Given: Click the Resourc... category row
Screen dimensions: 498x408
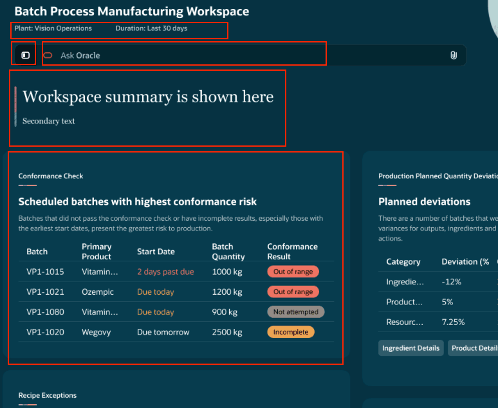Looking at the screenshot, I should (x=405, y=322).
